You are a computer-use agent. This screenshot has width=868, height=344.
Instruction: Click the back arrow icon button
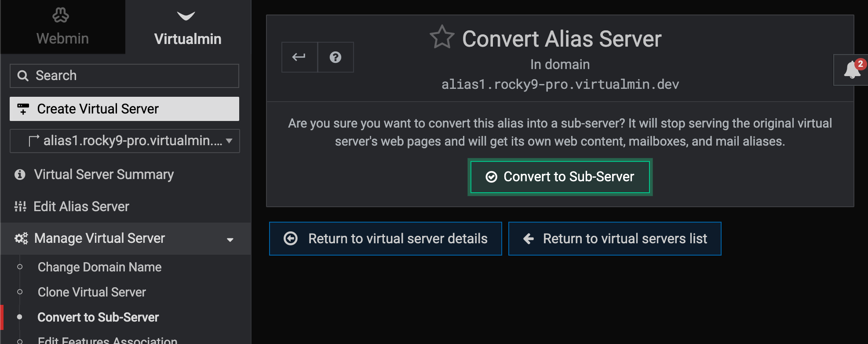click(x=299, y=57)
